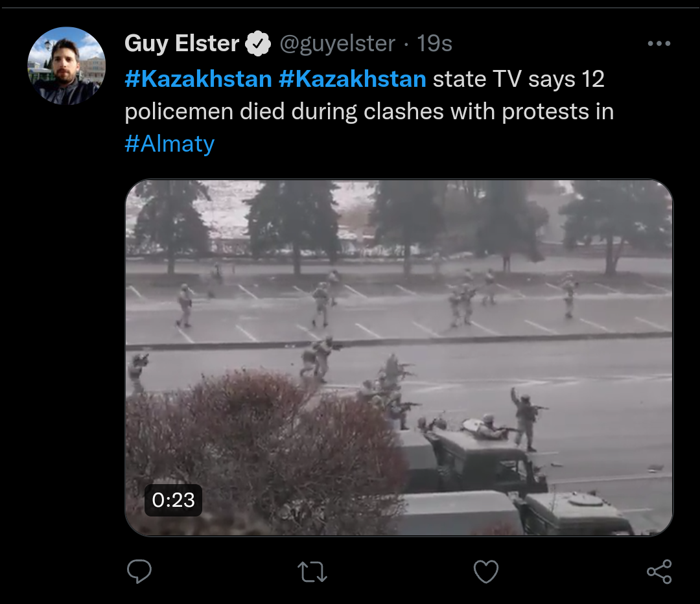Open Guy Elster's profile picture
Image resolution: width=700 pixels, height=604 pixels.
65,65
